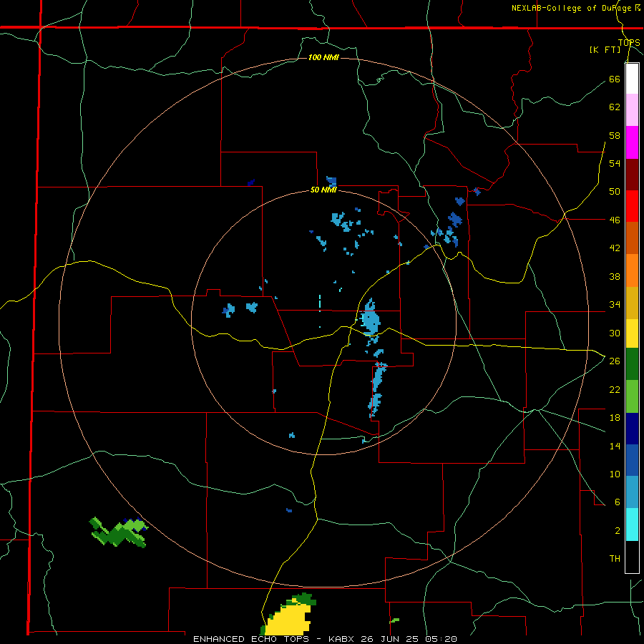Click the long light-blue echo band south of center
644x644 pixels.
pos(376,390)
